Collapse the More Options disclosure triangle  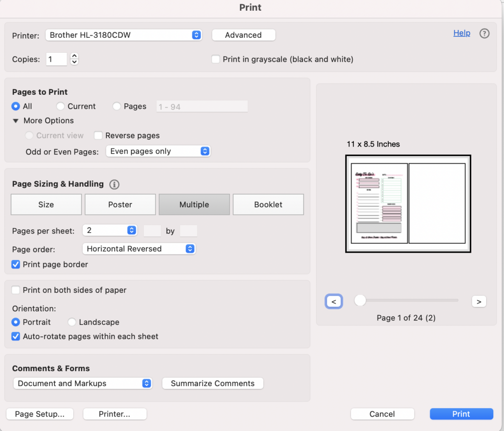coord(15,120)
